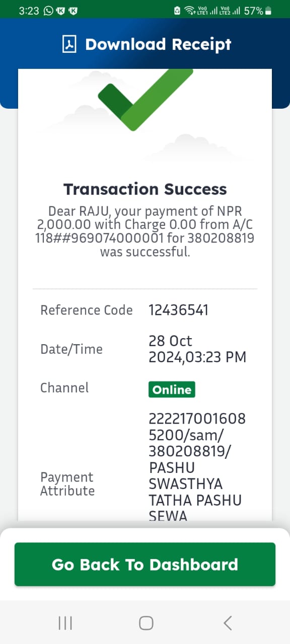Tap the Android back arrow icon
The image size is (290, 644).
tap(228, 623)
